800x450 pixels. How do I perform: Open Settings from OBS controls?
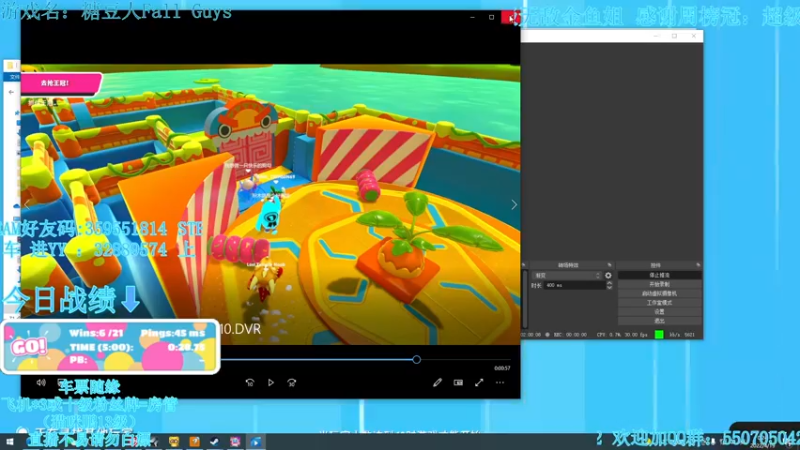click(659, 312)
